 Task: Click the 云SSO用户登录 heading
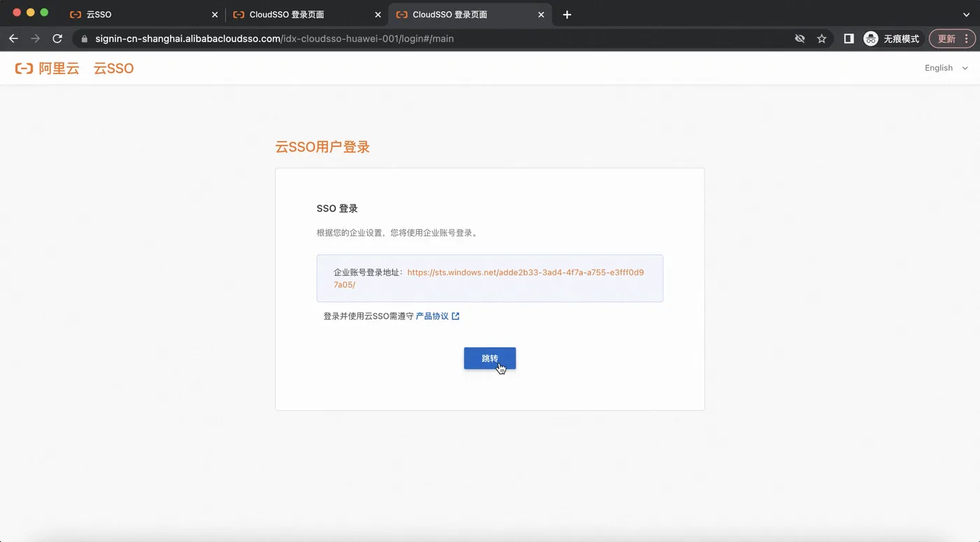tap(322, 147)
